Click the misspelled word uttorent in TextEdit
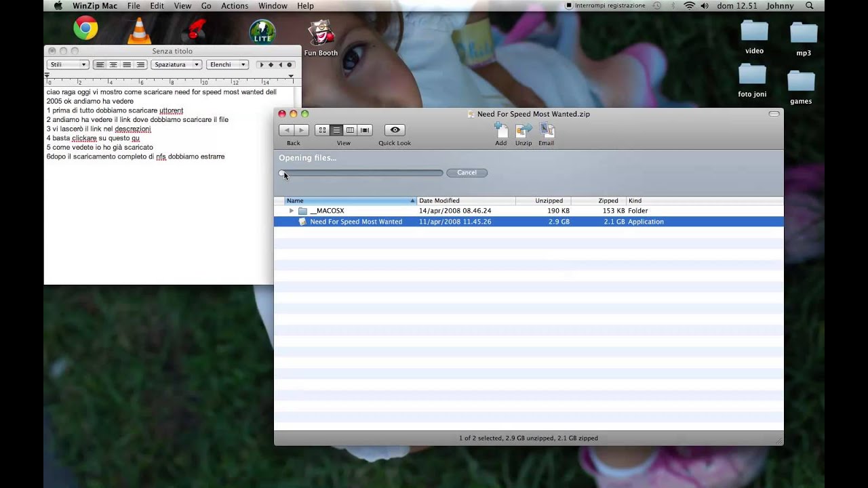 coord(171,110)
